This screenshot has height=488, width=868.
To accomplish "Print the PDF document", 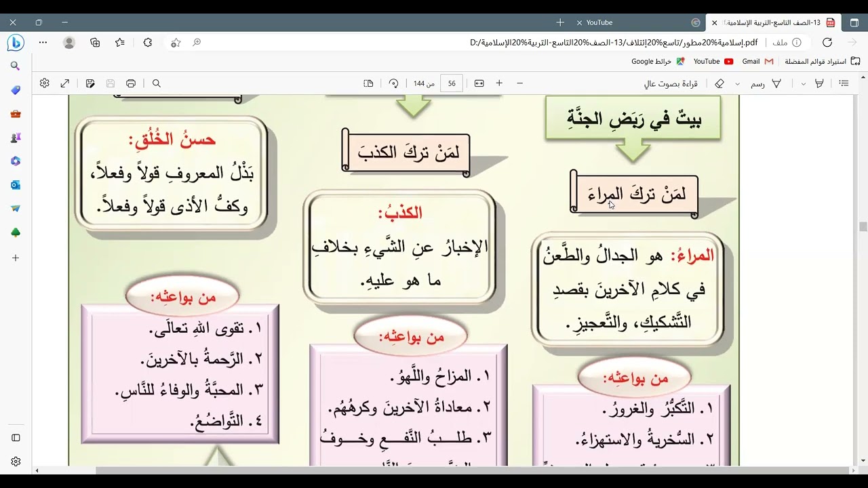I will (131, 83).
